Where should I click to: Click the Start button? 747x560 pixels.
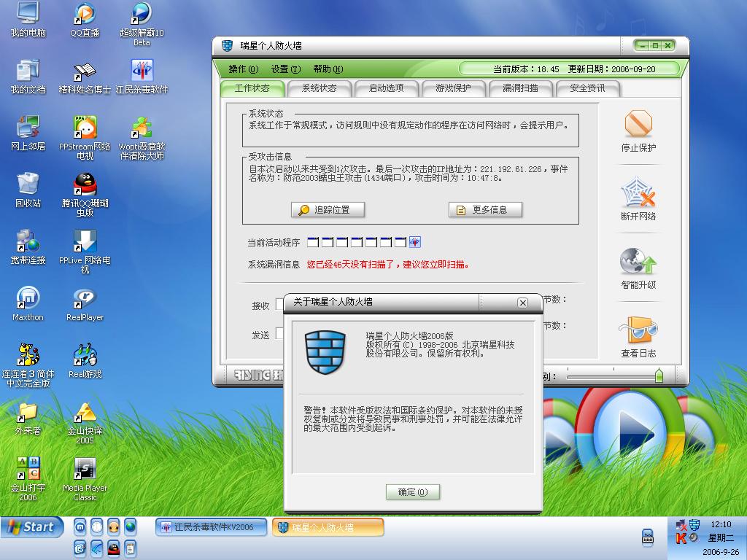coord(32,527)
